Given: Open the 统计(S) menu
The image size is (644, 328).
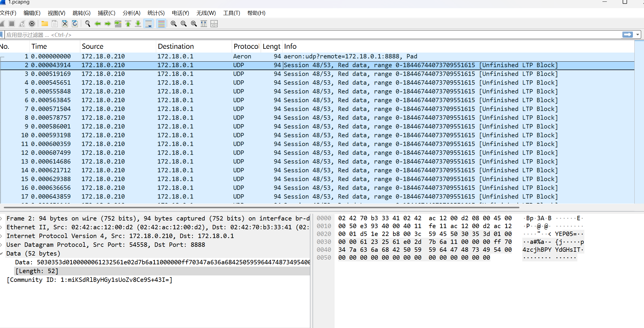Looking at the screenshot, I should coord(156,13).
